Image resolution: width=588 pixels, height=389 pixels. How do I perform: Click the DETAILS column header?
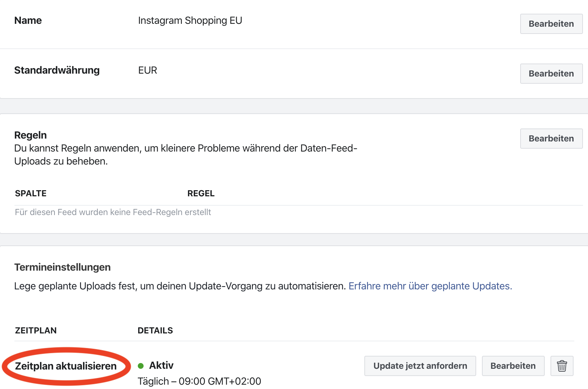point(155,331)
